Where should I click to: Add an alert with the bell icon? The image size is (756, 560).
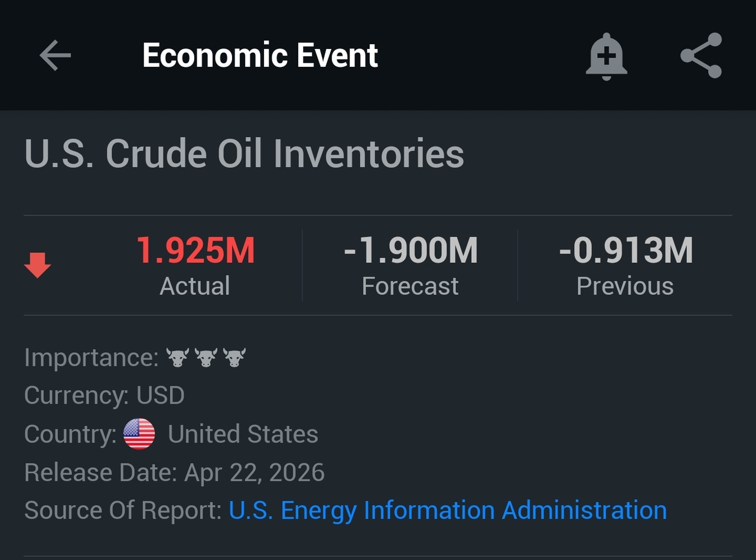coord(606,56)
